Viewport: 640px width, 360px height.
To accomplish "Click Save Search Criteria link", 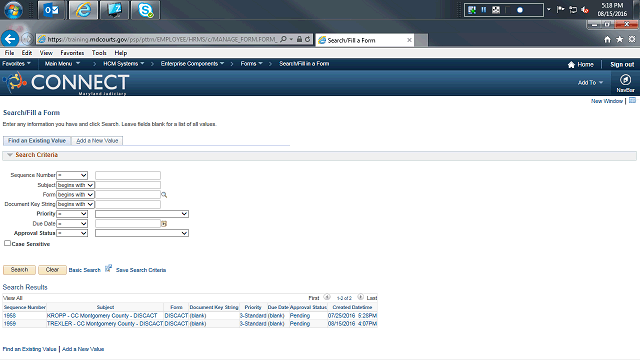I will click(x=141, y=270).
